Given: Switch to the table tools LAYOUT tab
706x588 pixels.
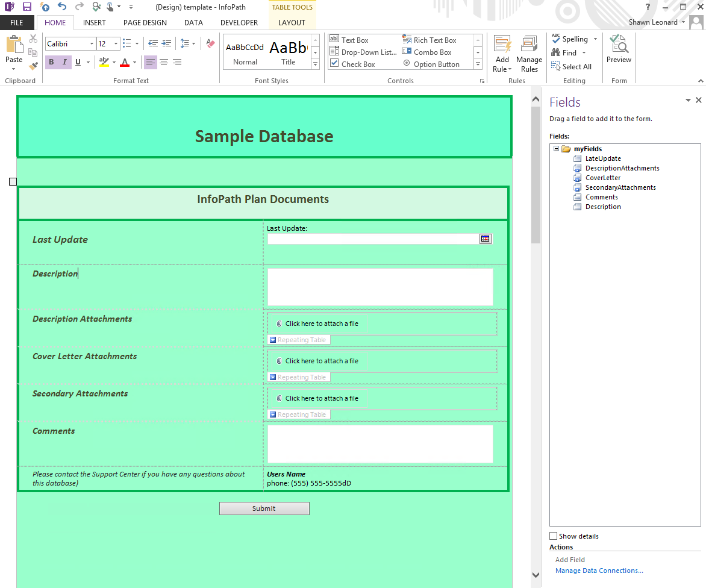Looking at the screenshot, I should tap(292, 22).
